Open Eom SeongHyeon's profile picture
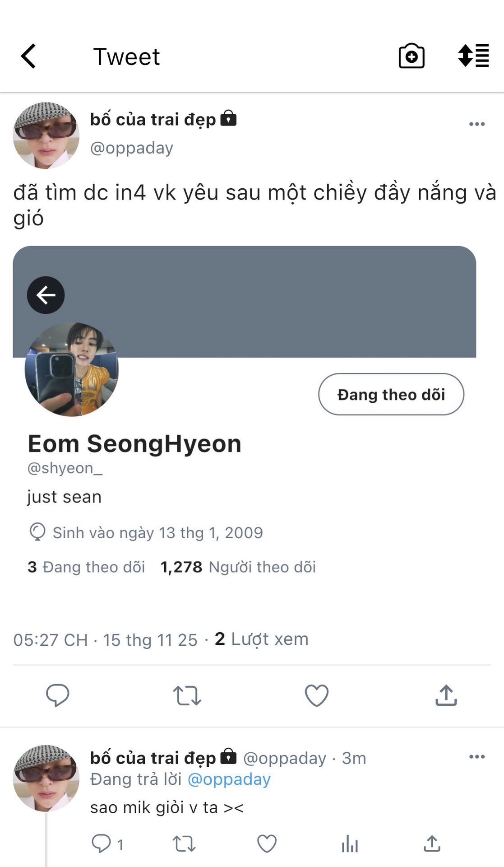This screenshot has height=867, width=504. [x=72, y=369]
